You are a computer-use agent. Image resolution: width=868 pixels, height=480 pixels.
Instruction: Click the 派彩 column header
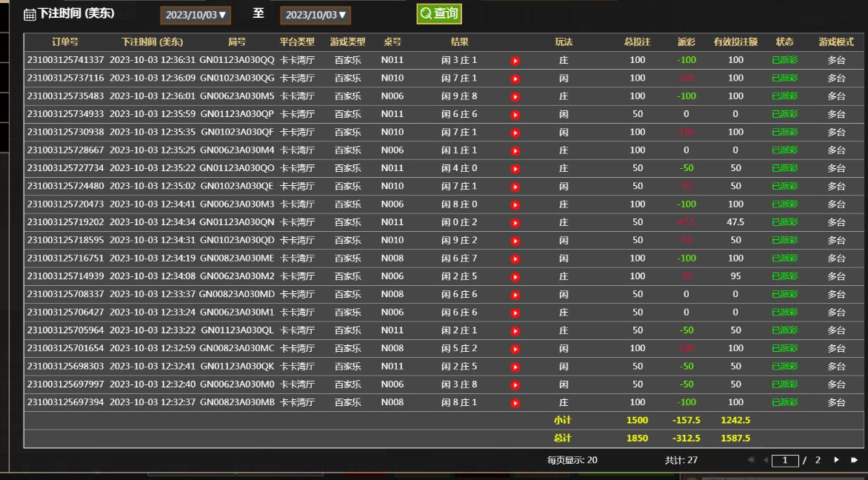(686, 42)
